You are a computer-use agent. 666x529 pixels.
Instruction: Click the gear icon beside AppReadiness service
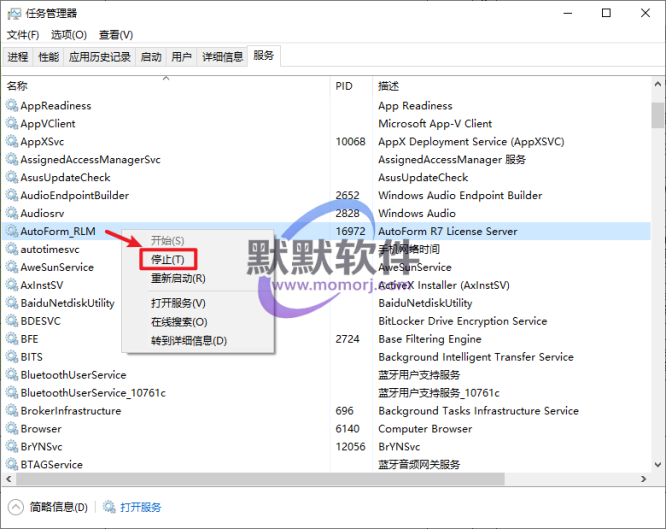pos(12,106)
